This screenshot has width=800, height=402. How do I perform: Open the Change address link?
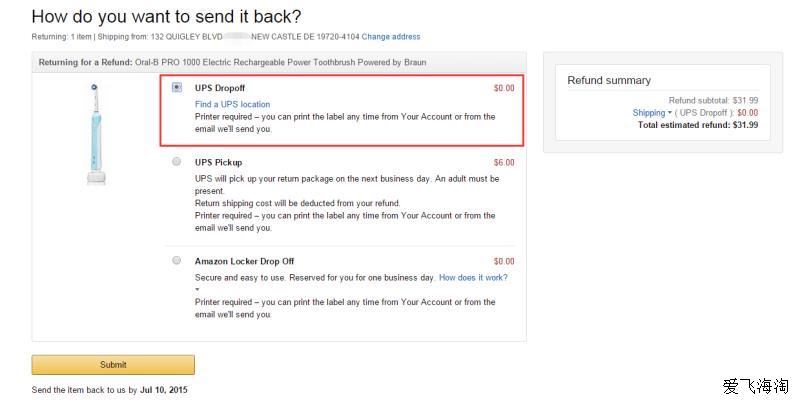[x=391, y=37]
